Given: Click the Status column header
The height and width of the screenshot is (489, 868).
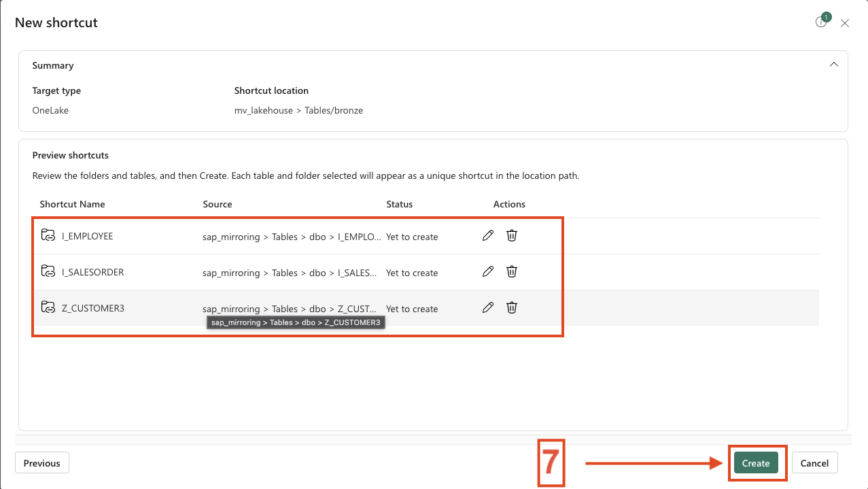Looking at the screenshot, I should pos(399,204).
